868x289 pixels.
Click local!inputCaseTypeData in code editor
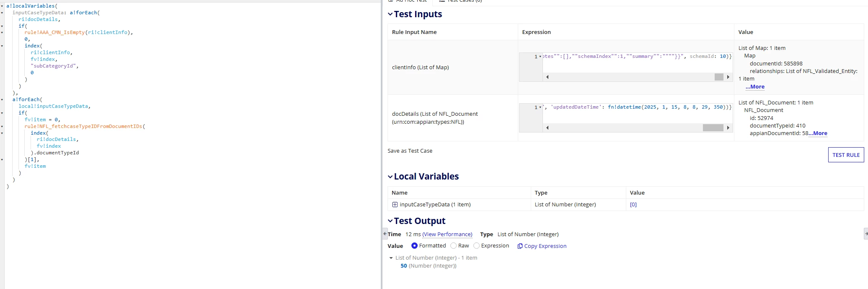pyautogui.click(x=53, y=107)
